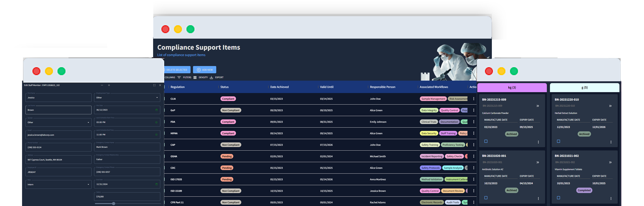This screenshot has height=206, width=644.
Task: Open actions menu for OSHA row
Action: click(x=474, y=156)
